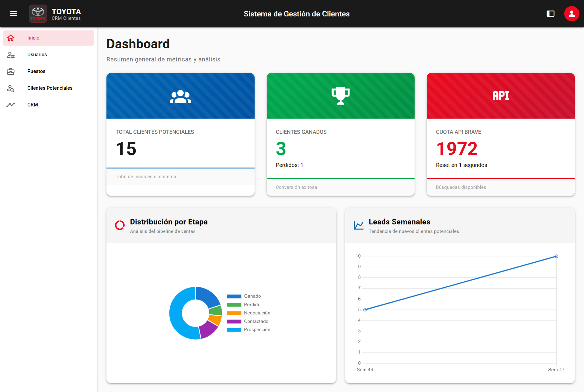The image size is (584, 392).
Task: Click the Toyota logo icon
Action: click(x=38, y=13)
